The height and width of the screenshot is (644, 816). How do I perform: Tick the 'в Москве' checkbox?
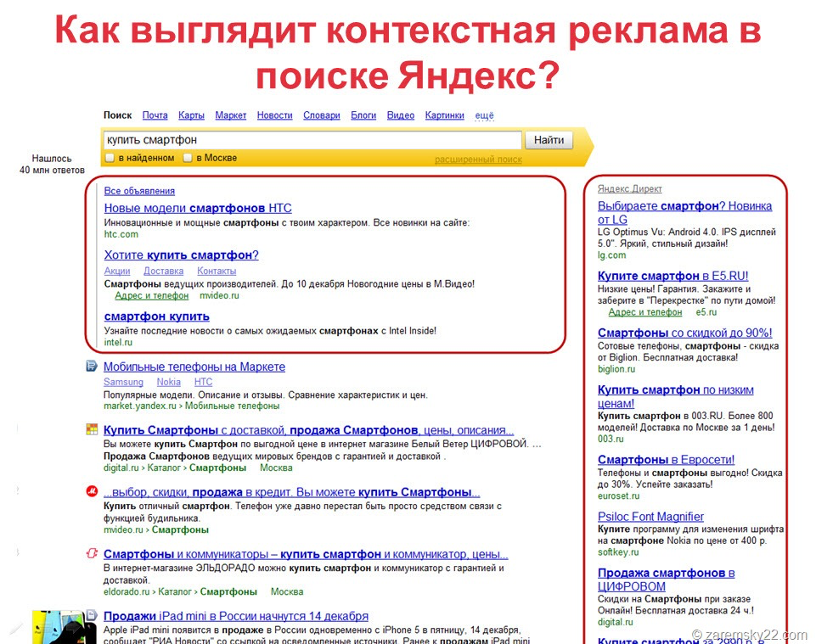[188, 158]
